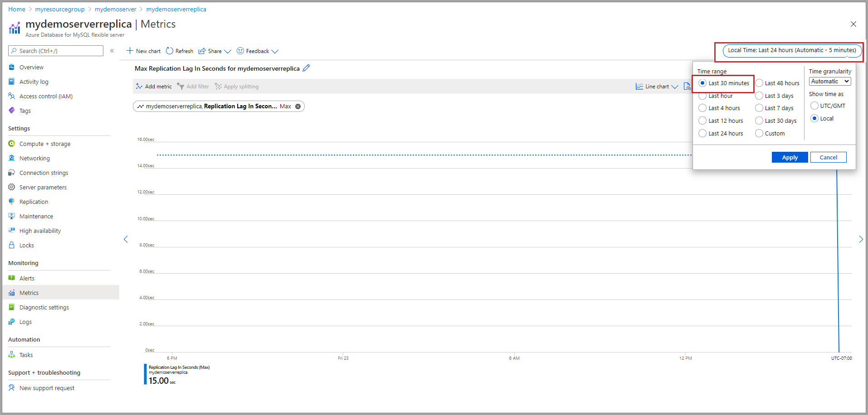Remove the Replication Lag metric pill
The height and width of the screenshot is (415, 868).
click(x=298, y=106)
